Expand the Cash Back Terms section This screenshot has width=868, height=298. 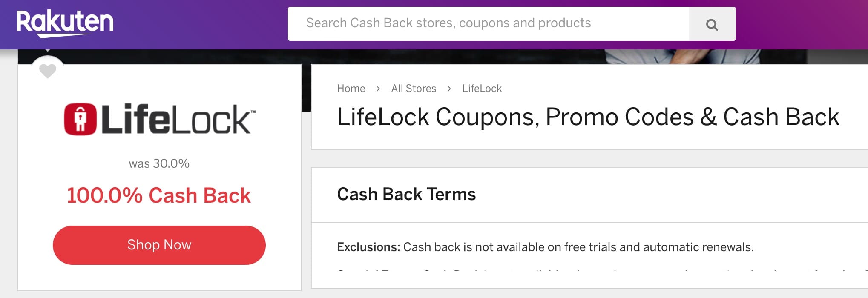(406, 195)
